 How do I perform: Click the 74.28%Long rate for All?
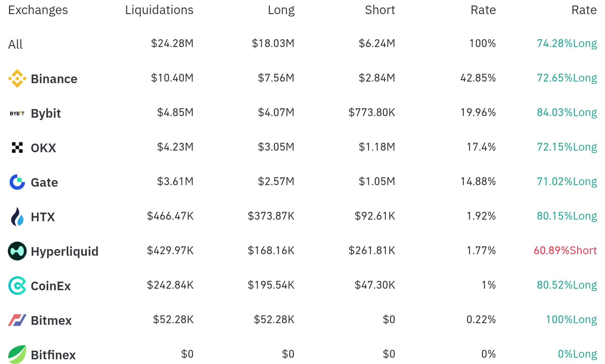tap(567, 43)
